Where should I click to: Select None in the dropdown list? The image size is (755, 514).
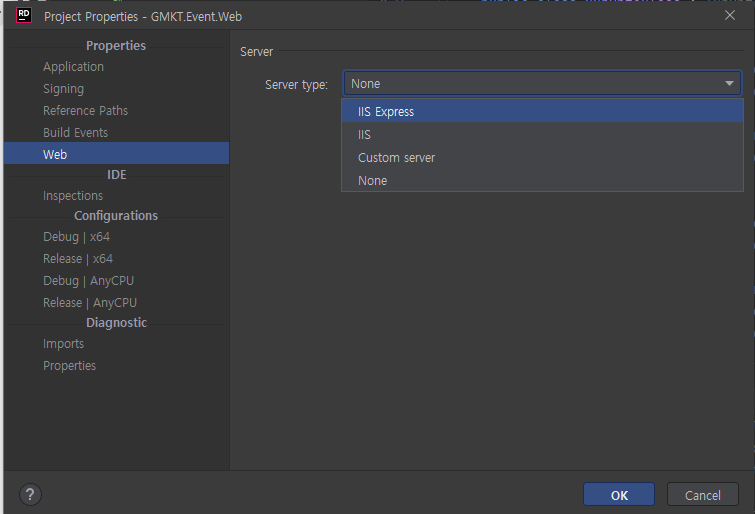point(542,181)
